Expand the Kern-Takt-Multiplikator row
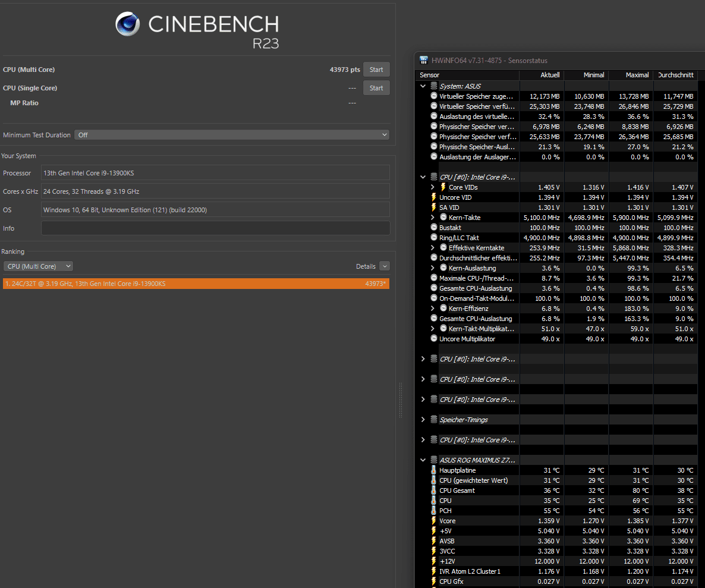 [433, 329]
